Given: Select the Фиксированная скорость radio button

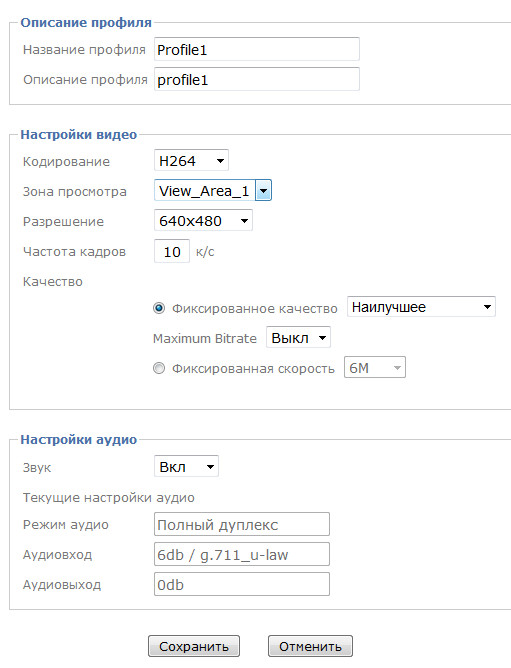Looking at the screenshot, I should (159, 368).
